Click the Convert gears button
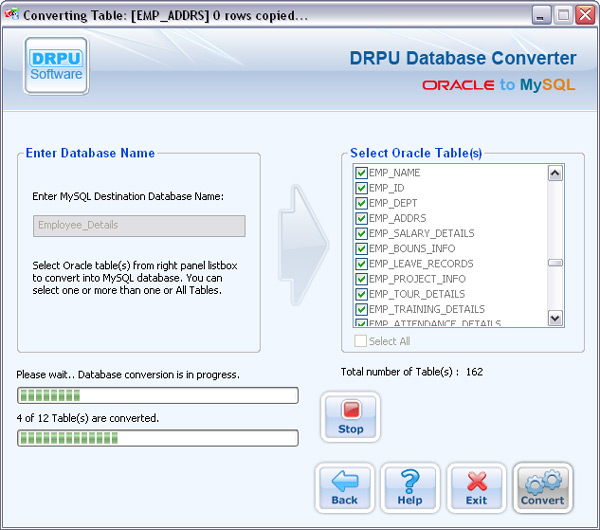Viewport: 600px width, 530px height. 543,488
